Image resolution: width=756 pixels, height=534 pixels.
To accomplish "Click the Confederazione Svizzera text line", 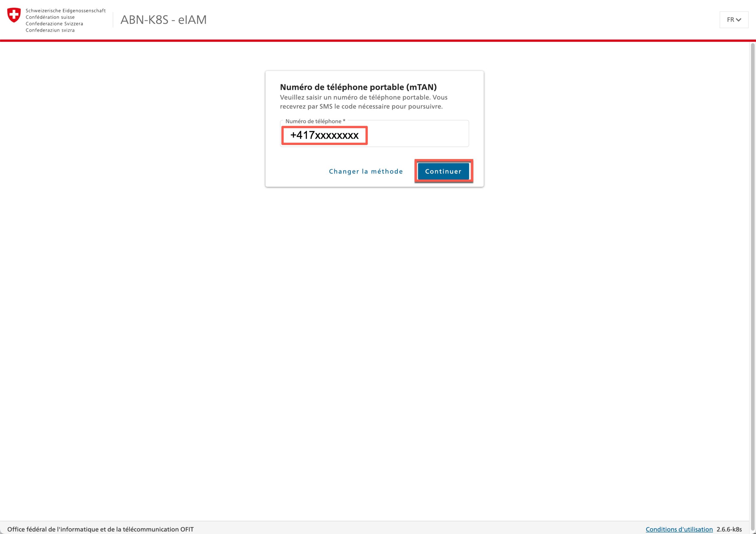I will (x=54, y=24).
